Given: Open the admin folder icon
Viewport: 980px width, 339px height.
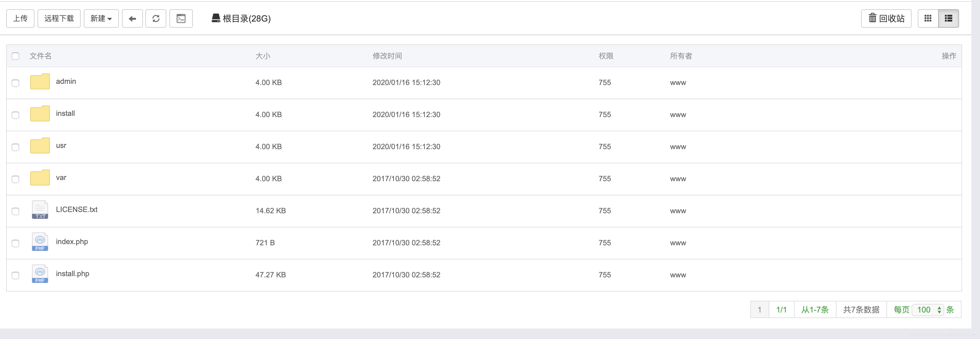Looking at the screenshot, I should (40, 82).
